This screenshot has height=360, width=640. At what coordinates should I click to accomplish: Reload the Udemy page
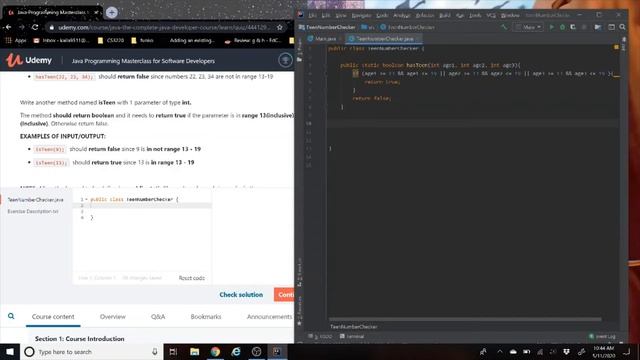coord(35,27)
